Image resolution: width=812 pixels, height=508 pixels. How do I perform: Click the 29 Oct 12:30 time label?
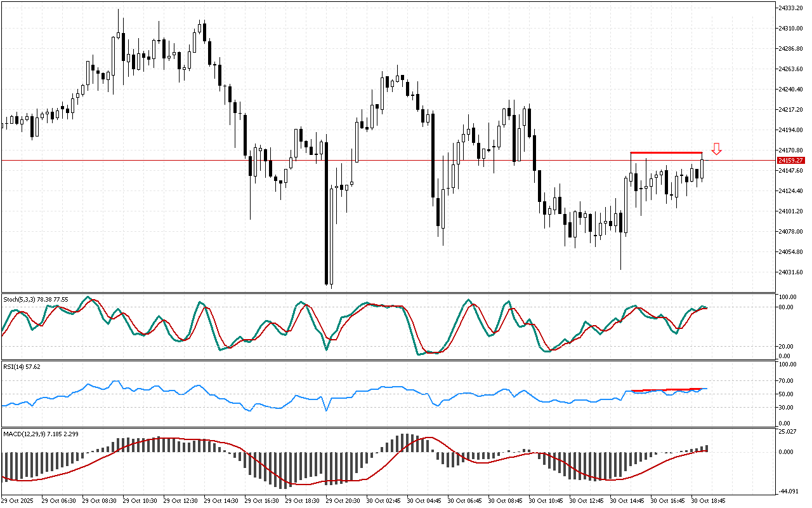pyautogui.click(x=181, y=500)
